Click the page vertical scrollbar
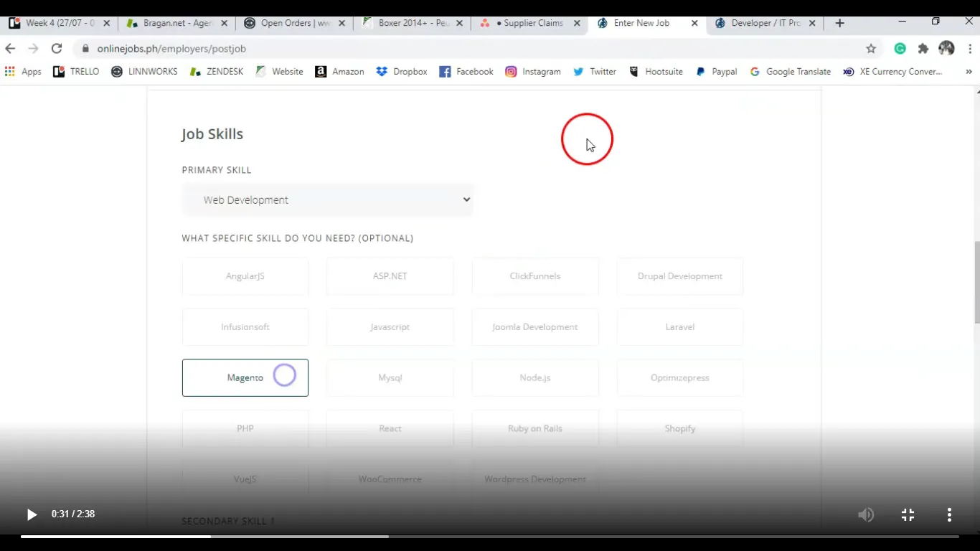980x551 pixels. (976, 283)
